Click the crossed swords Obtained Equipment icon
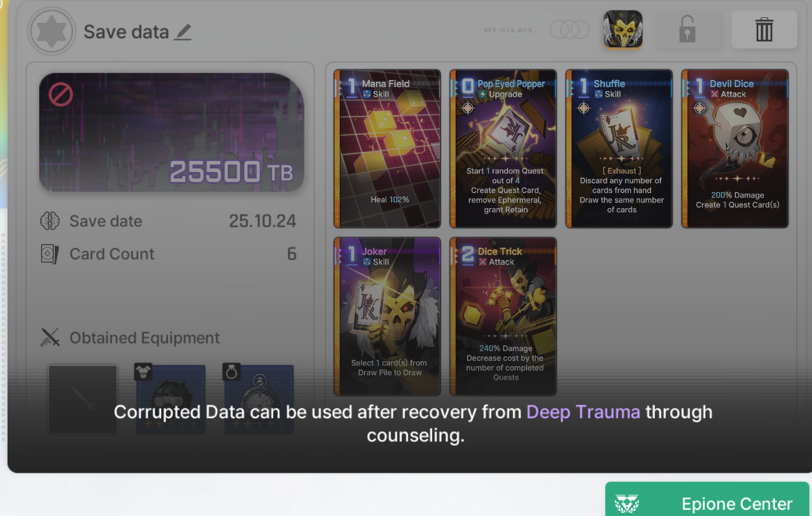 pyautogui.click(x=50, y=338)
